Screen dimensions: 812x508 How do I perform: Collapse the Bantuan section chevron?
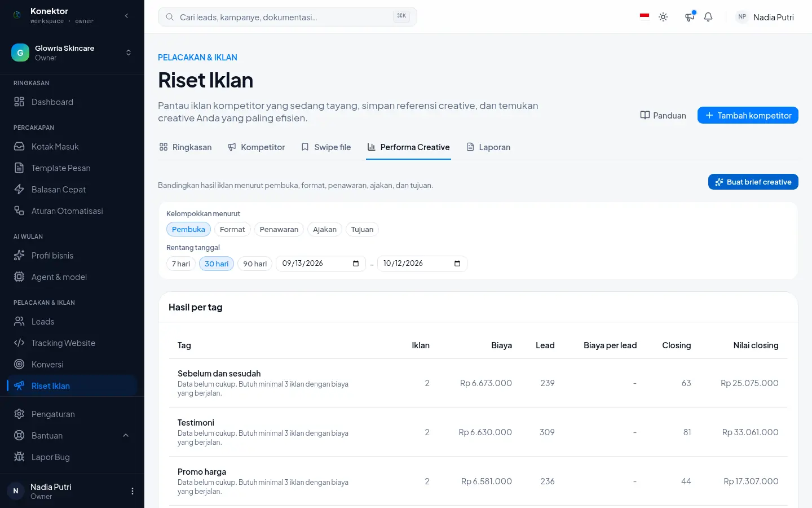click(126, 436)
